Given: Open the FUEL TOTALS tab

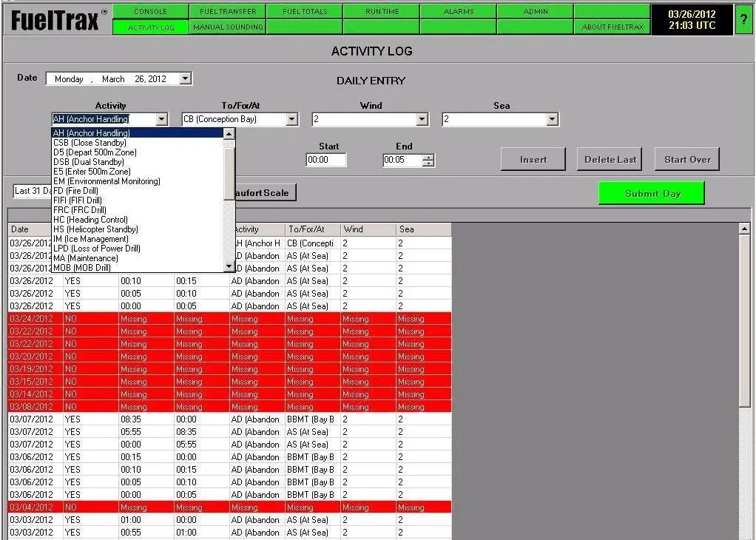Looking at the screenshot, I should coord(305,11).
